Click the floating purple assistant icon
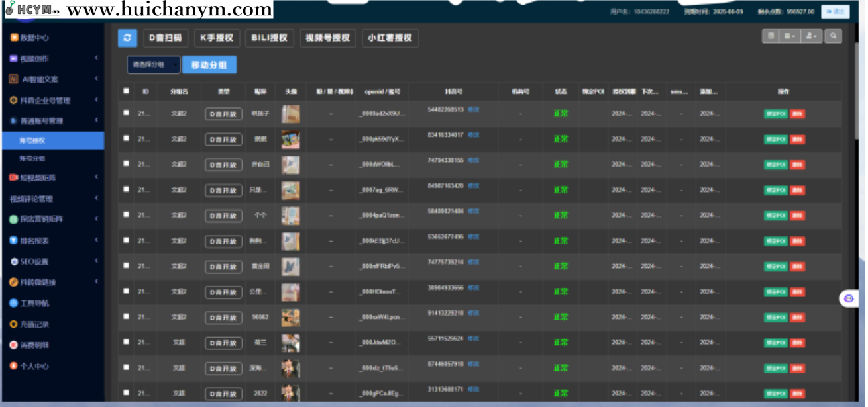 pos(849,298)
